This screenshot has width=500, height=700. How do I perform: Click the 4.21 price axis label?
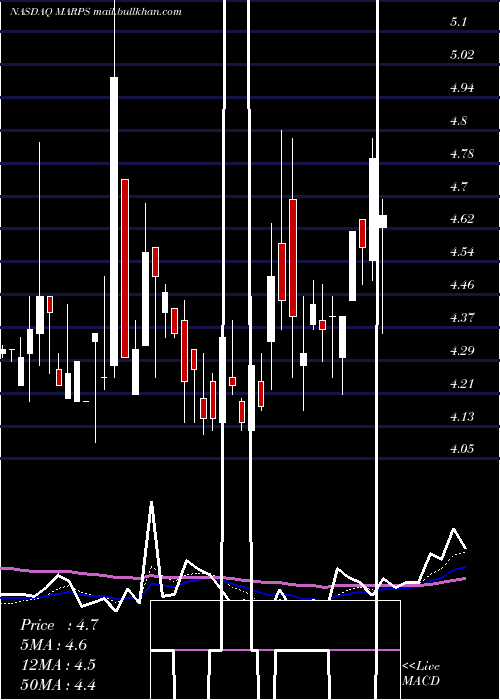point(462,383)
